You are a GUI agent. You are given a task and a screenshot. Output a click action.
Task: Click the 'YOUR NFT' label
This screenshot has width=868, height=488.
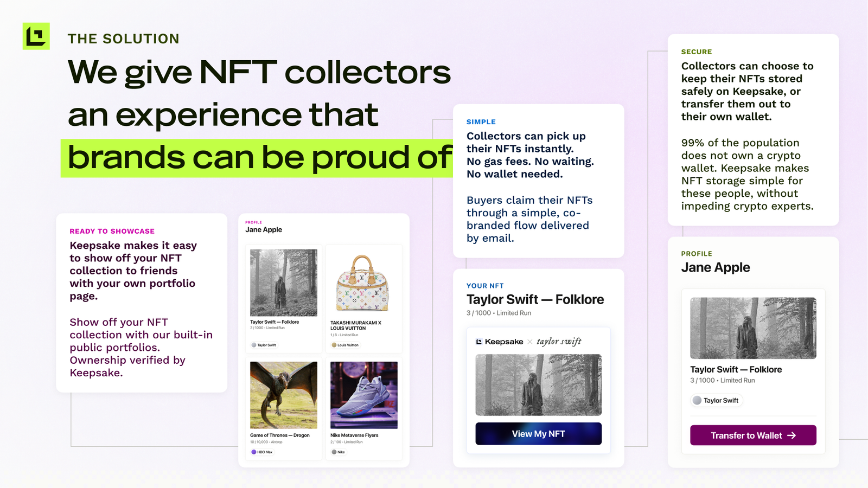485,286
